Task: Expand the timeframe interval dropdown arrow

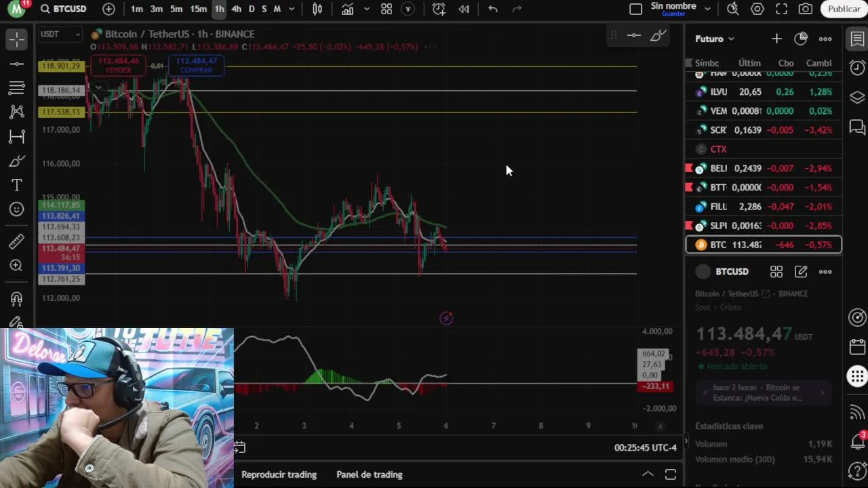Action: (x=292, y=9)
